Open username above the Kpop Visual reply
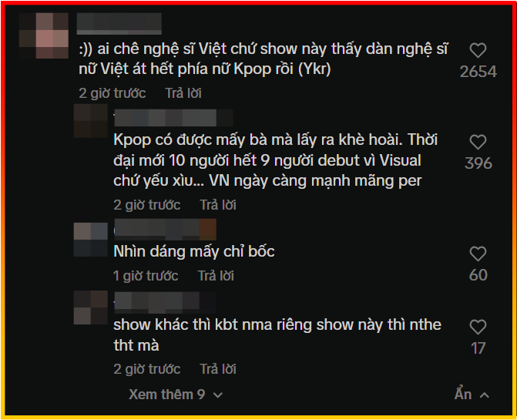Image resolution: width=517 pixels, height=420 pixels. coord(173,118)
